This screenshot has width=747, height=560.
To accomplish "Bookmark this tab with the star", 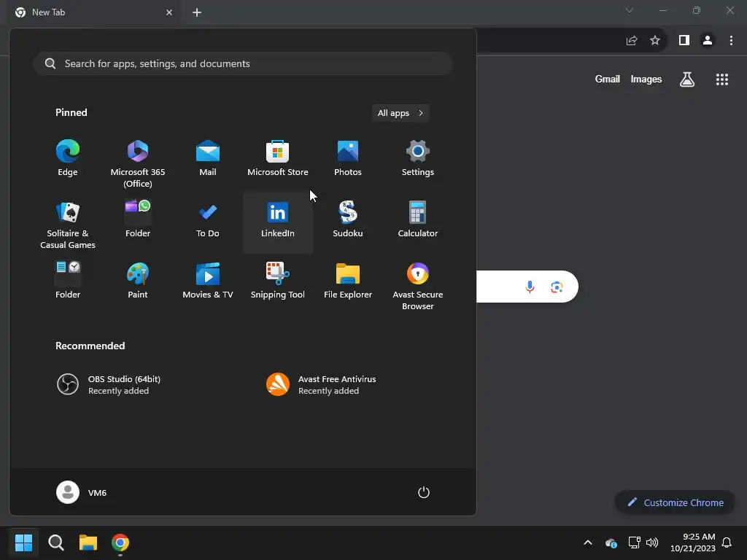I will click(655, 41).
